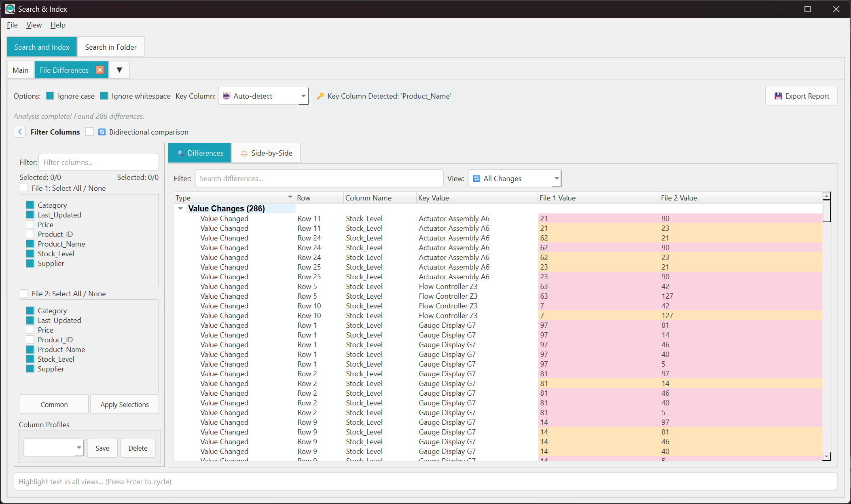Click the Common button
Image resolution: width=851 pixels, height=504 pixels.
coord(54,405)
